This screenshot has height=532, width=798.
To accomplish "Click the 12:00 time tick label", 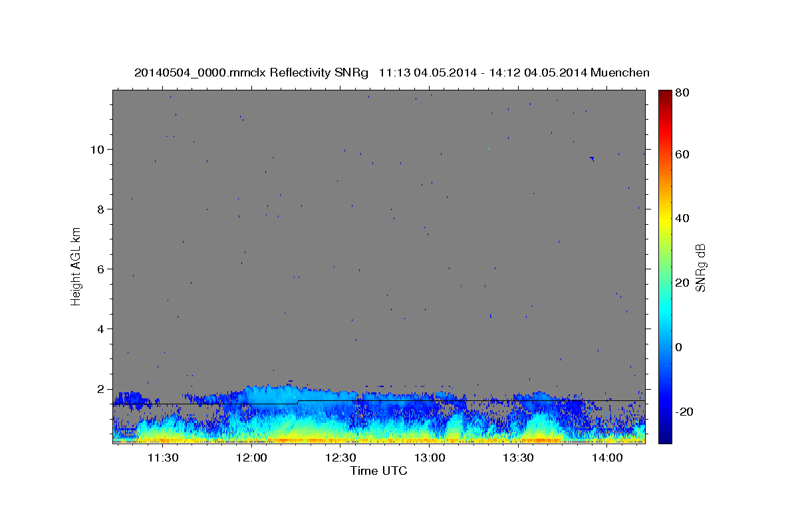I will pyautogui.click(x=252, y=458).
